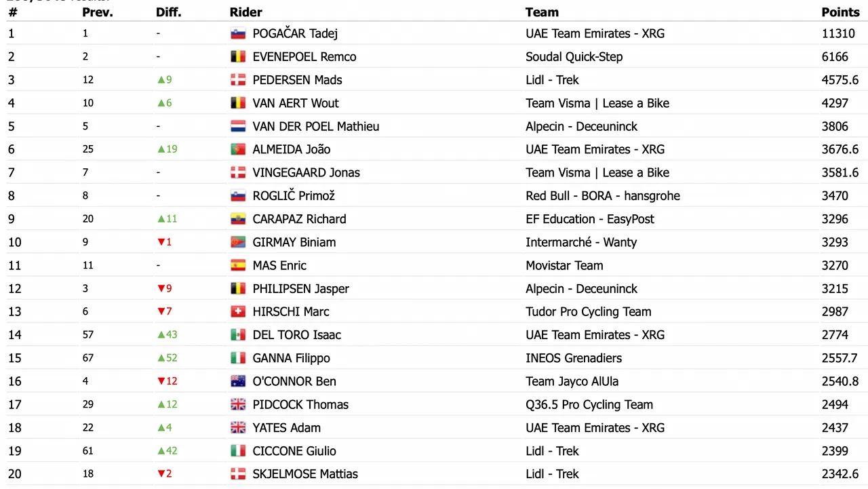Open Tudor Pro Cycling Team page
Screen dimensions: 868x489
pyautogui.click(x=589, y=312)
